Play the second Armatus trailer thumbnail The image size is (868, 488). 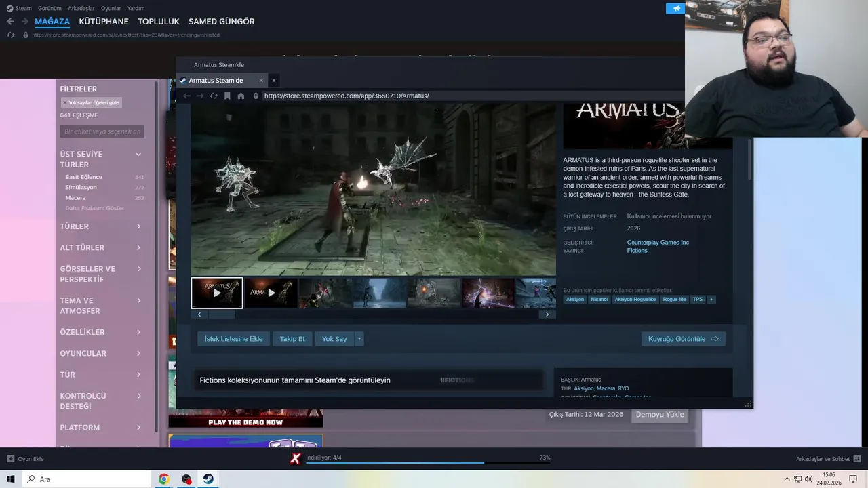coord(271,293)
